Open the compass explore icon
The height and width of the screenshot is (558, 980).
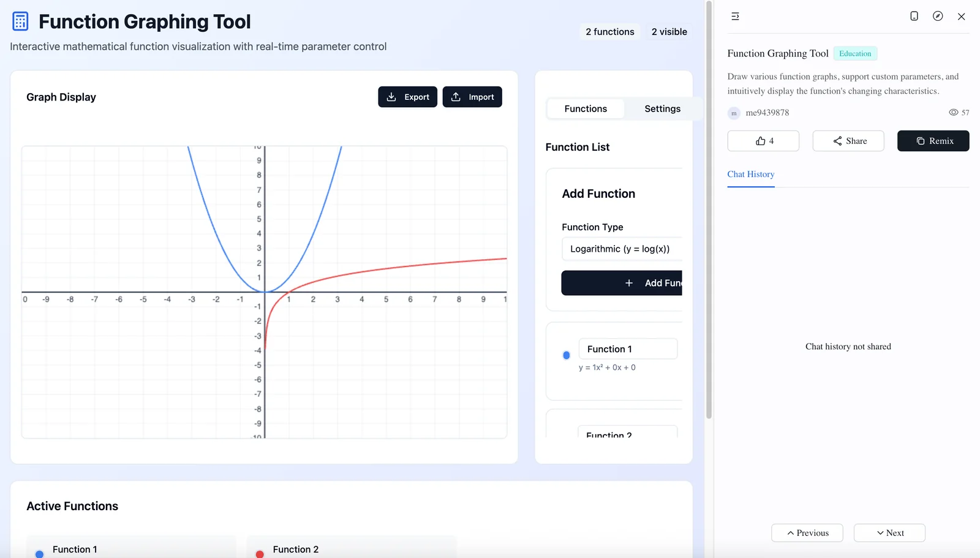(938, 17)
